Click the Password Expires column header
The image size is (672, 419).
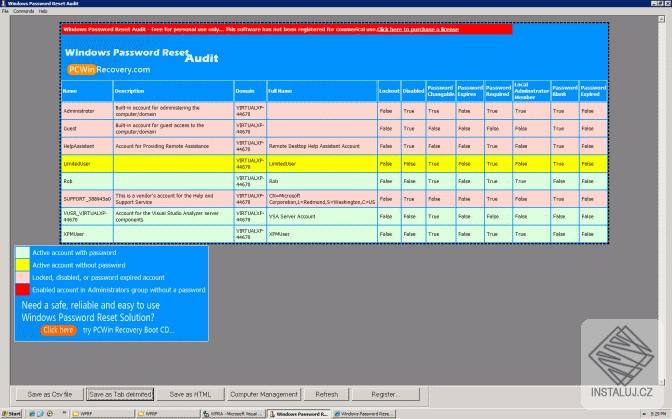click(x=470, y=91)
